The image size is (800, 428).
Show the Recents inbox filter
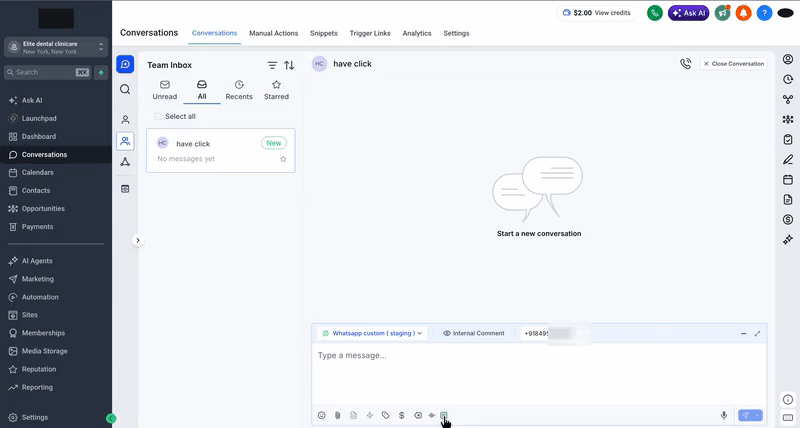(239, 90)
